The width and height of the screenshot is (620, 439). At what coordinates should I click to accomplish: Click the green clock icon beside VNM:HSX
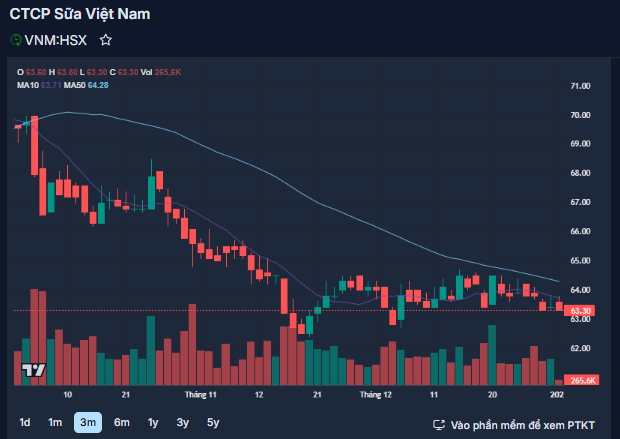pyautogui.click(x=15, y=40)
